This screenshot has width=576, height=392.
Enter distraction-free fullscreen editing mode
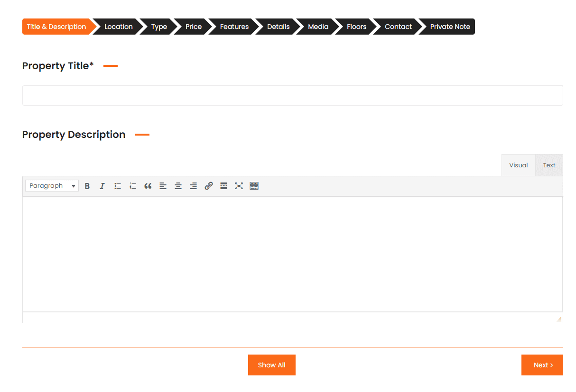pos(239,185)
